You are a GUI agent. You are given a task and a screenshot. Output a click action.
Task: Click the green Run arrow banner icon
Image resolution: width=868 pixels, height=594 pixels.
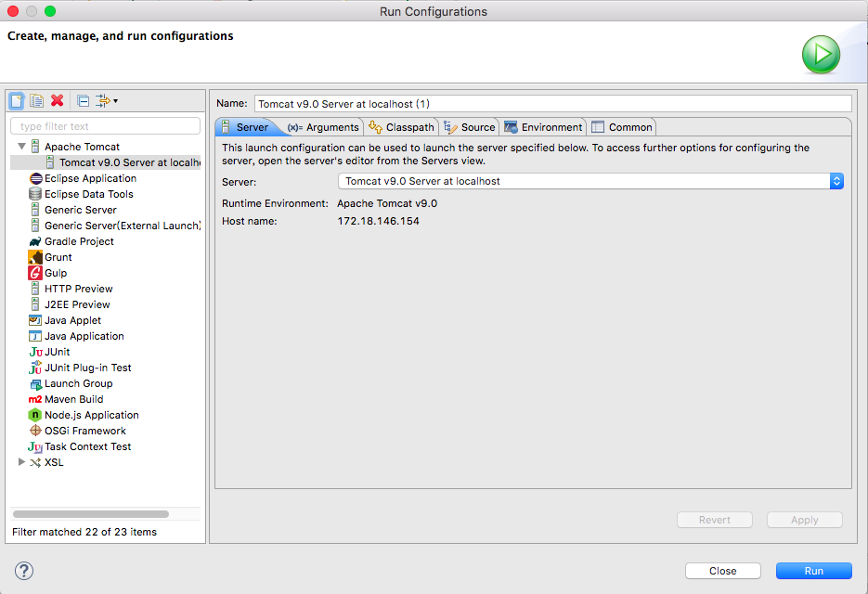(821, 54)
